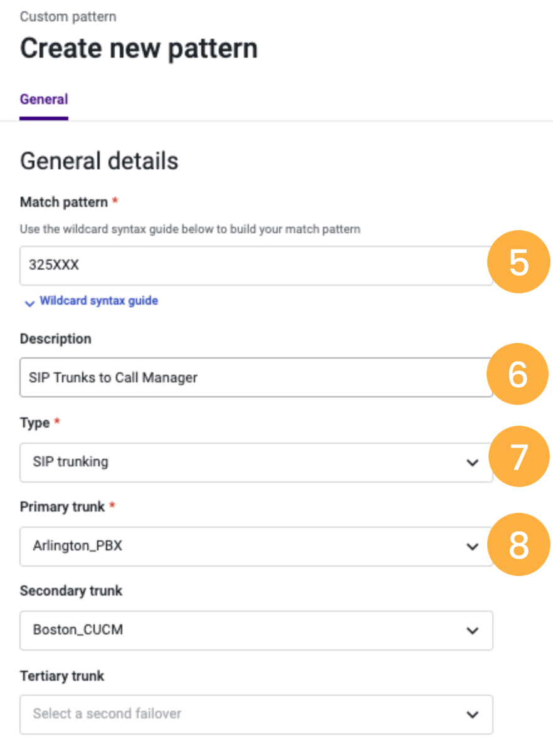Click the chevron beside Wildcard syntax guide

tap(29, 303)
